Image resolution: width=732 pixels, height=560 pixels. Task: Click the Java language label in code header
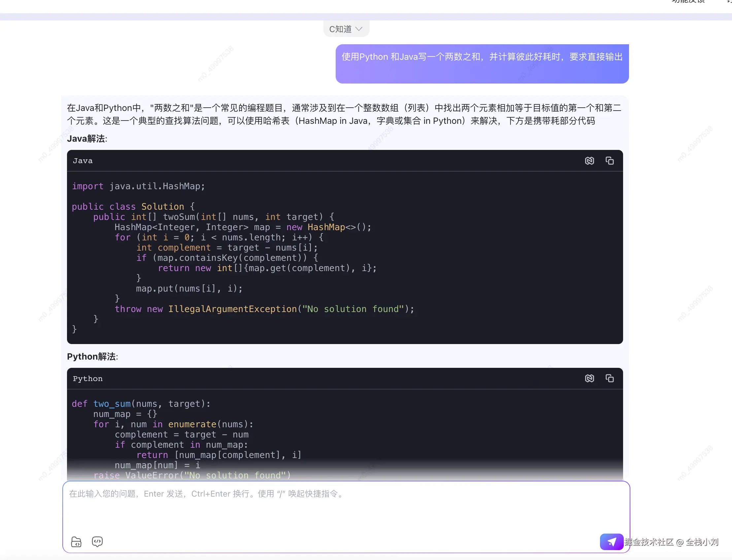coord(83,161)
